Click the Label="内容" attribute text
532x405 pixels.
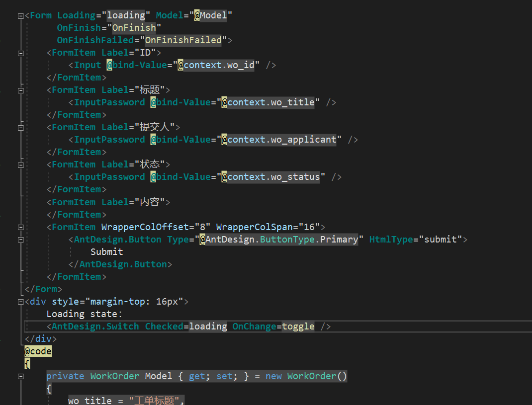[133, 202]
